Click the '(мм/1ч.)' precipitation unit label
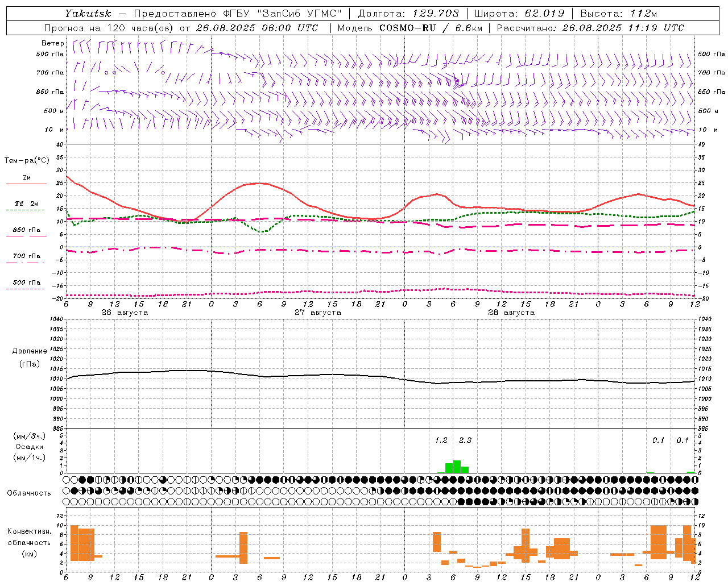728x582 pixels. point(30,458)
